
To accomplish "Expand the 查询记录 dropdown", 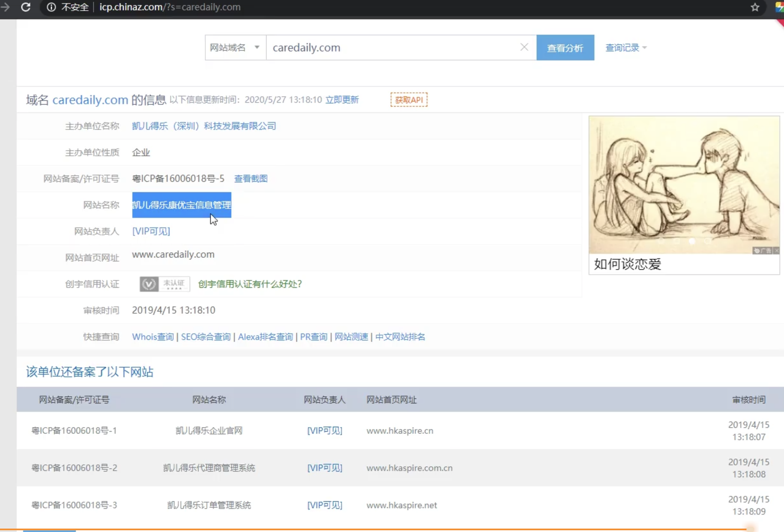I will click(626, 48).
